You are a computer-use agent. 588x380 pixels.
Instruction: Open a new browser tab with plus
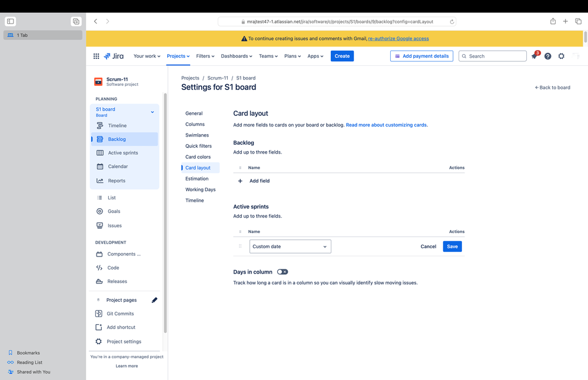[565, 21]
